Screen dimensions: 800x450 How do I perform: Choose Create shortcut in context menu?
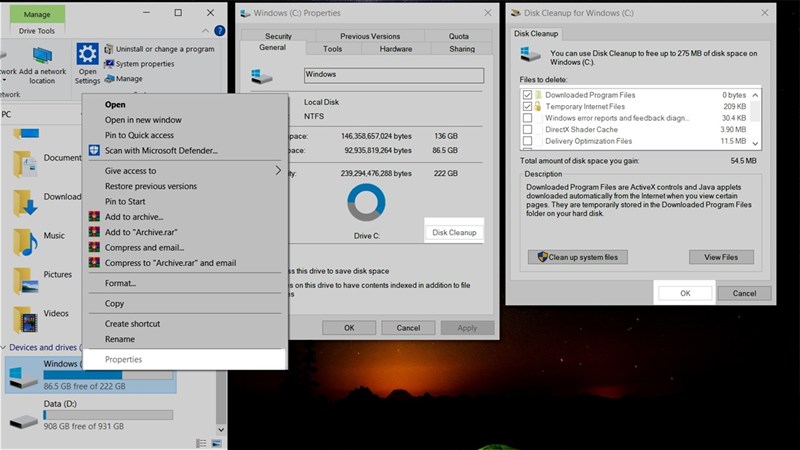tap(185, 324)
